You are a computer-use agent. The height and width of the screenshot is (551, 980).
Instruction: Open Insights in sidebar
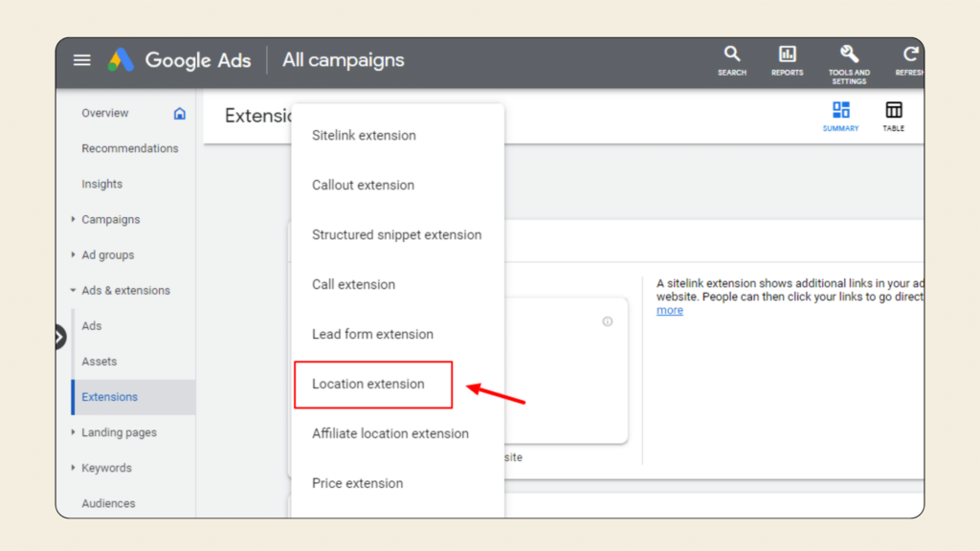pos(101,185)
